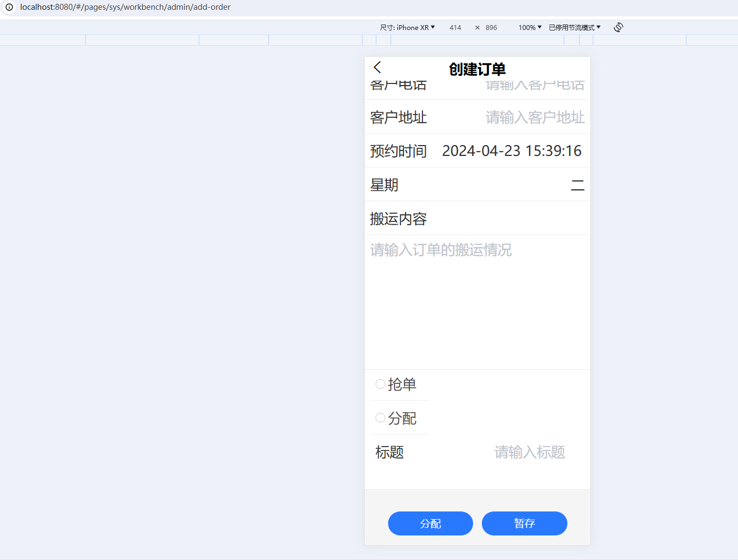Click the viewport height 896 field
Viewport: 738px width, 560px height.
coord(492,27)
